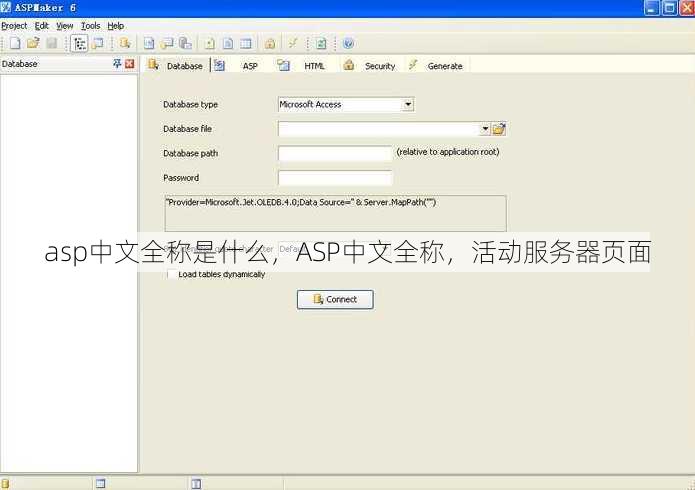Click the padlock security toolbar icon
695x490 pixels.
click(270, 43)
